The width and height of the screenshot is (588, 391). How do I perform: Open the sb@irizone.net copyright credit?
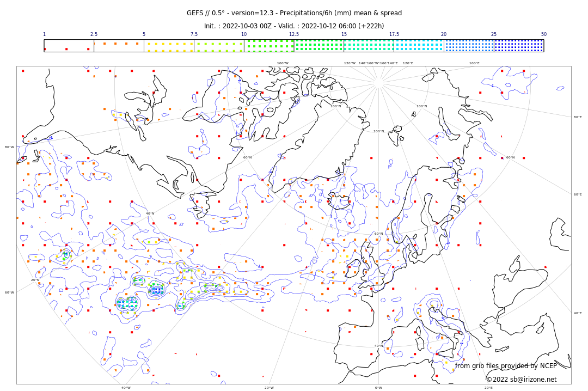click(521, 380)
